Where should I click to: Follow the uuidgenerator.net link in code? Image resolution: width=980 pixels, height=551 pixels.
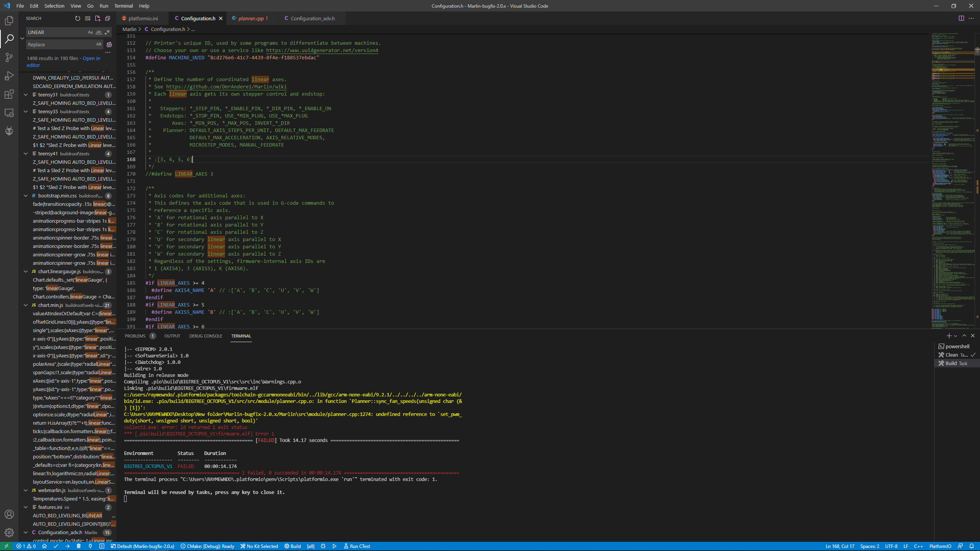tap(322, 50)
